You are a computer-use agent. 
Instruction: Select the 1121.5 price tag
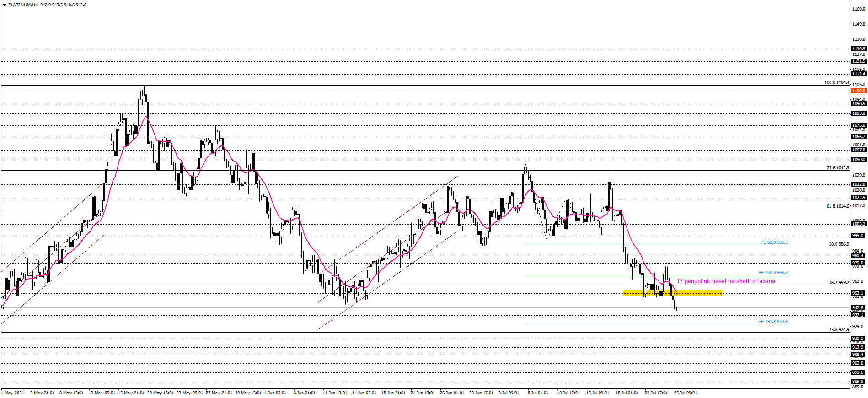coord(858,61)
